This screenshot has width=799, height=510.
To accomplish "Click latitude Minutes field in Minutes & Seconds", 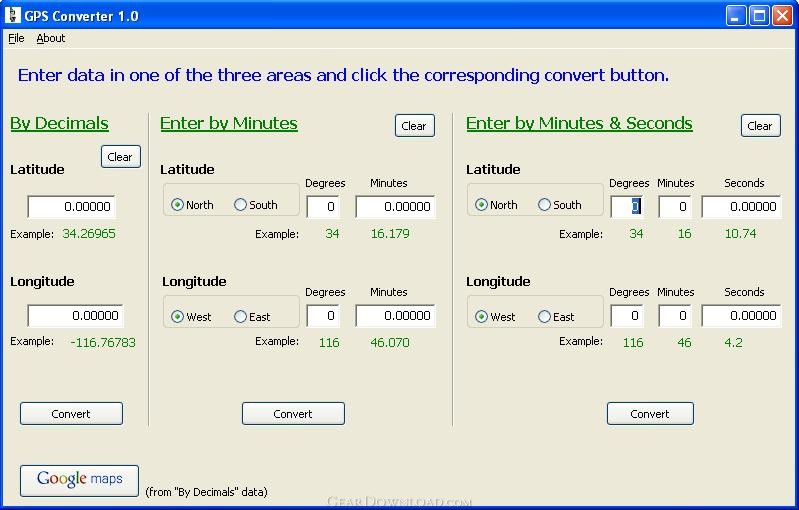I will click(x=675, y=206).
